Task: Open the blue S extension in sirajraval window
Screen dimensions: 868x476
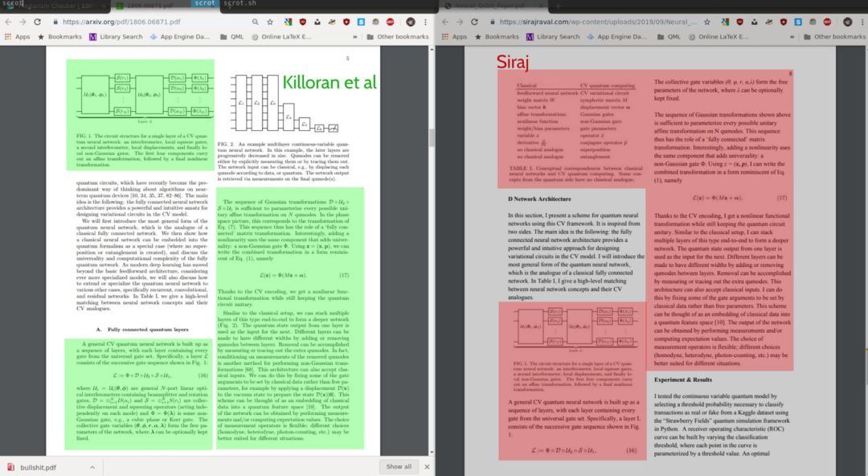Action: click(x=798, y=22)
